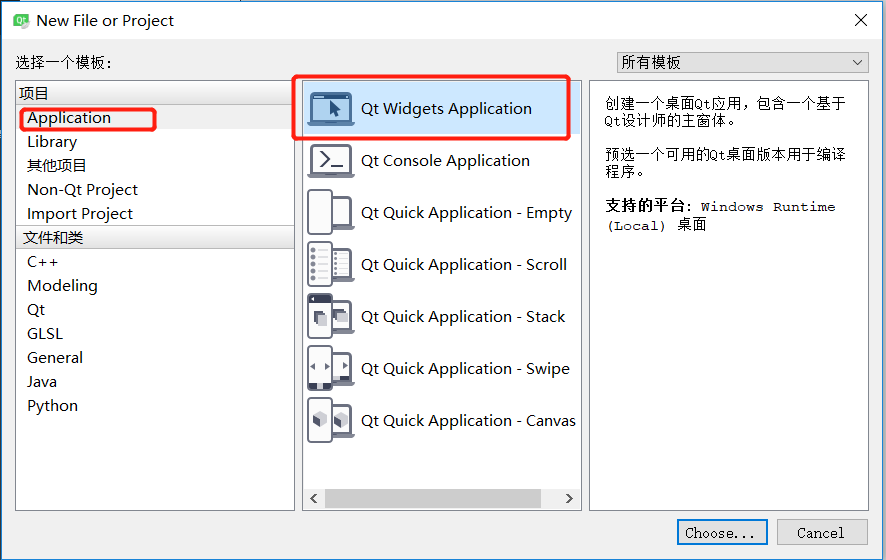Click the Qt Quick Application Scroll icon
The image size is (886, 560).
coord(331,264)
